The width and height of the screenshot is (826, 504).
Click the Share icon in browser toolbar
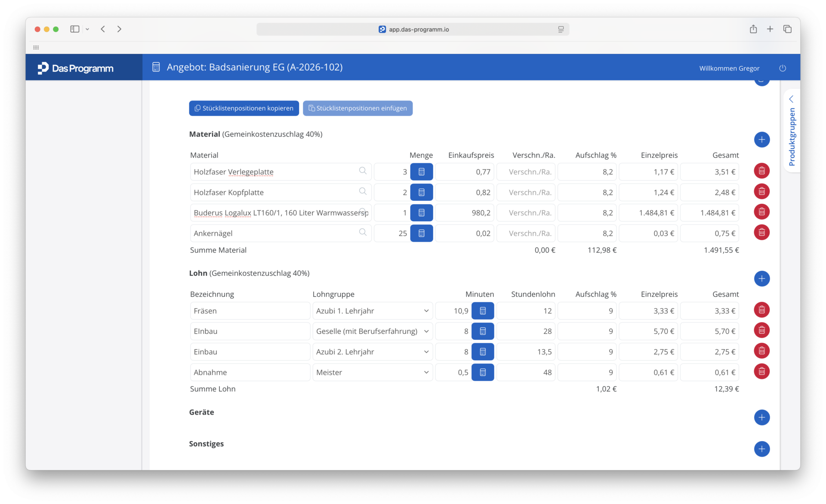point(753,29)
